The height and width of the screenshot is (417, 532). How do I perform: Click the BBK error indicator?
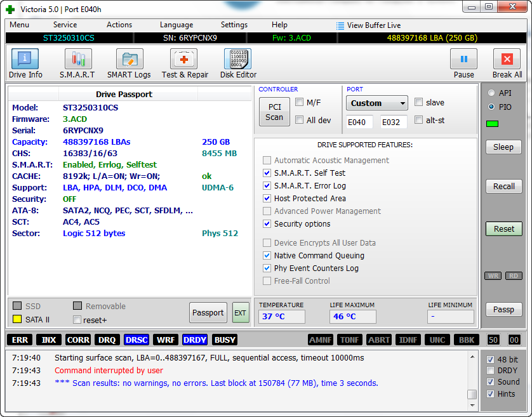[x=467, y=340]
